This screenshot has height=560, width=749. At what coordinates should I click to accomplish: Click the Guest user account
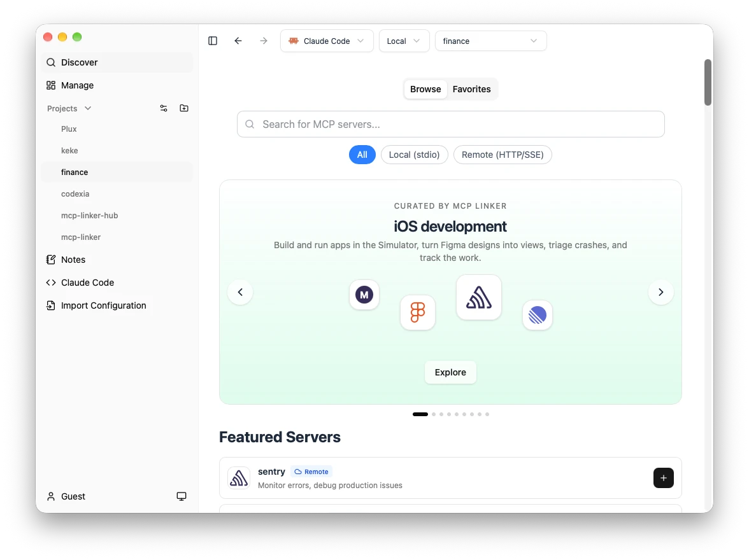(x=66, y=496)
